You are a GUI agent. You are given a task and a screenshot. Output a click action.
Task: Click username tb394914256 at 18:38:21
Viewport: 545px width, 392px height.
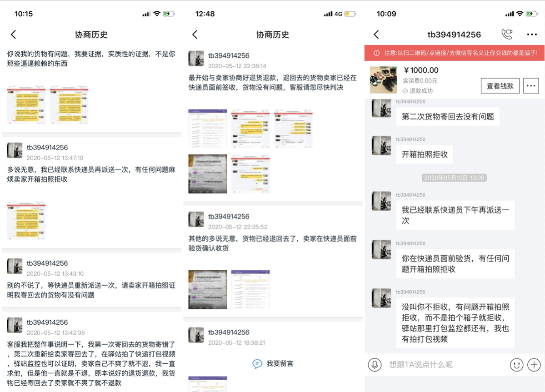(229, 332)
